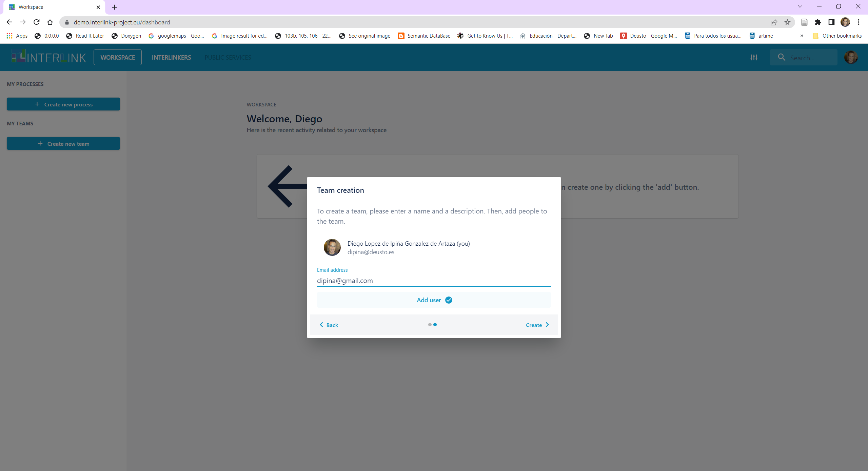868x471 pixels.
Task: Click the grid/dashboard icon top right
Action: pyautogui.click(x=754, y=57)
